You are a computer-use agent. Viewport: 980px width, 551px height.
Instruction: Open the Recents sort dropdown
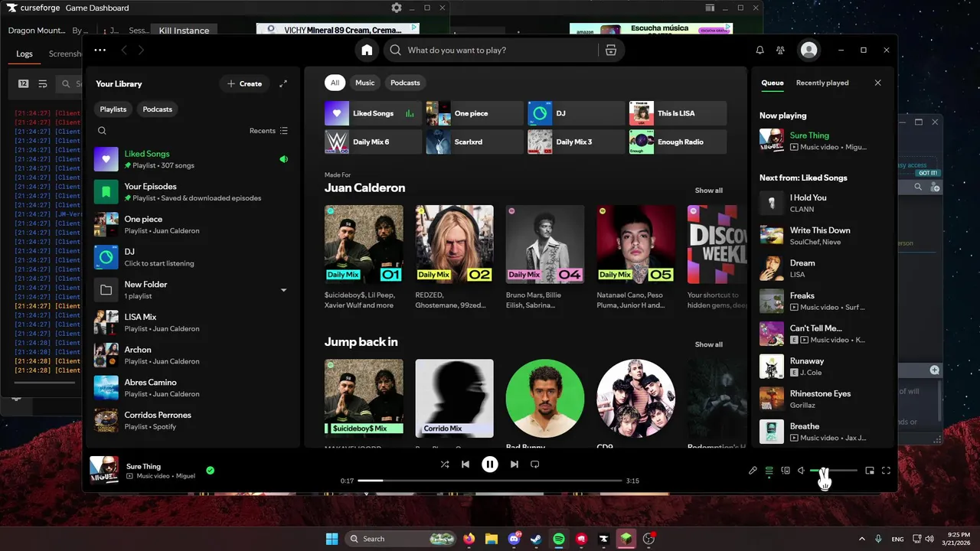coord(269,131)
